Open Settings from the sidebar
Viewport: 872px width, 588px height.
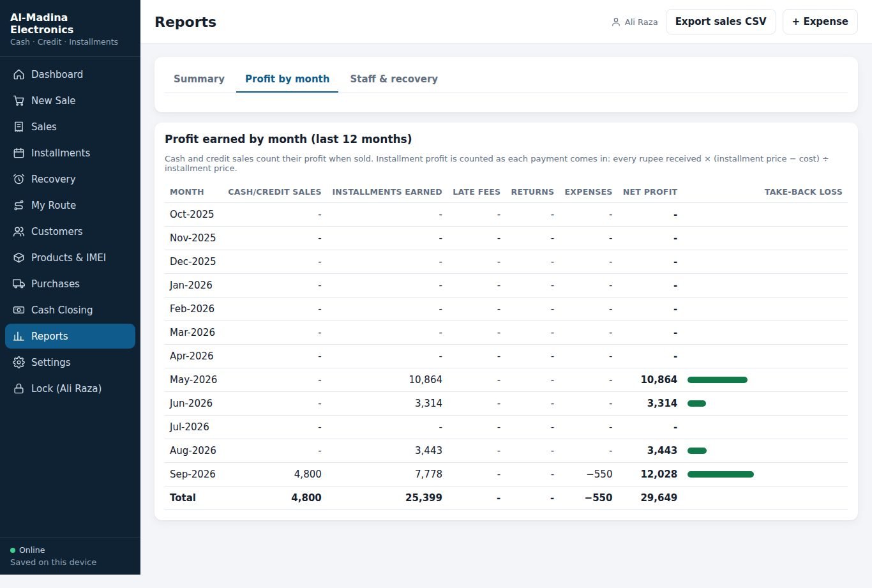[x=70, y=362]
